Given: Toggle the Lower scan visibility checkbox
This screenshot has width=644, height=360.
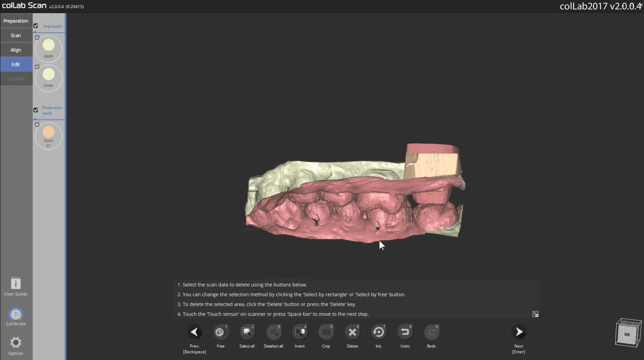Looking at the screenshot, I should pos(37,67).
